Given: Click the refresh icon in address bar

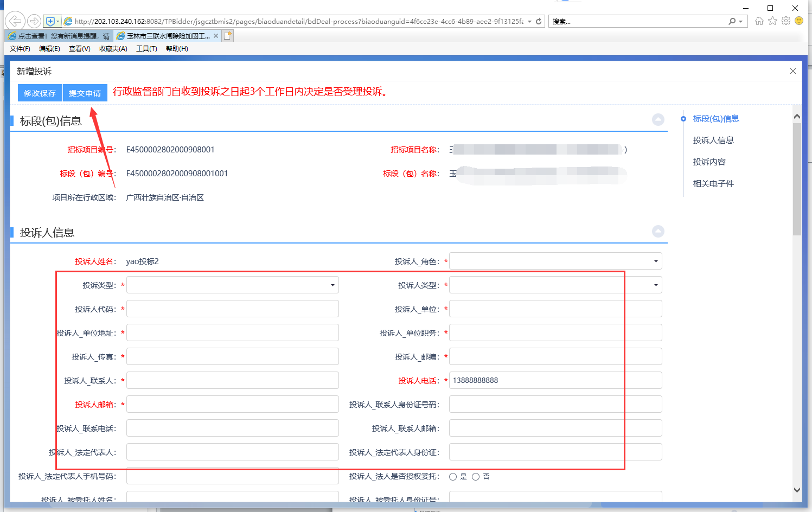Looking at the screenshot, I should point(539,22).
